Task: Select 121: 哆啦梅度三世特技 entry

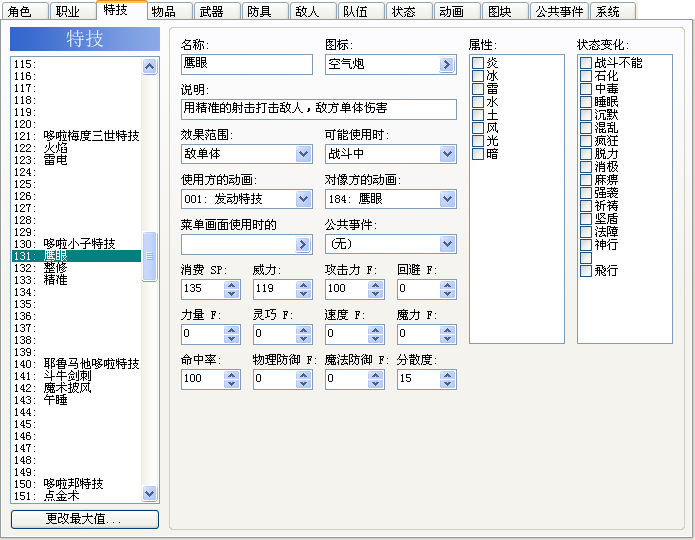Action: point(76,136)
